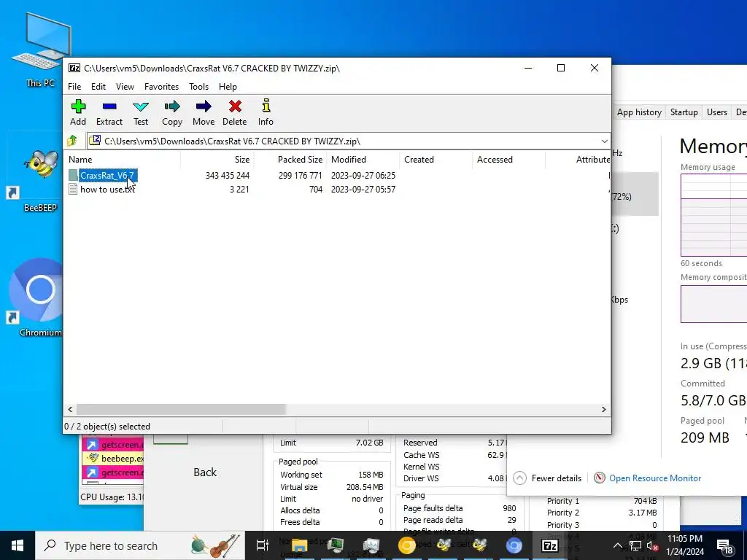Open Resource Monitor link

pos(655,478)
